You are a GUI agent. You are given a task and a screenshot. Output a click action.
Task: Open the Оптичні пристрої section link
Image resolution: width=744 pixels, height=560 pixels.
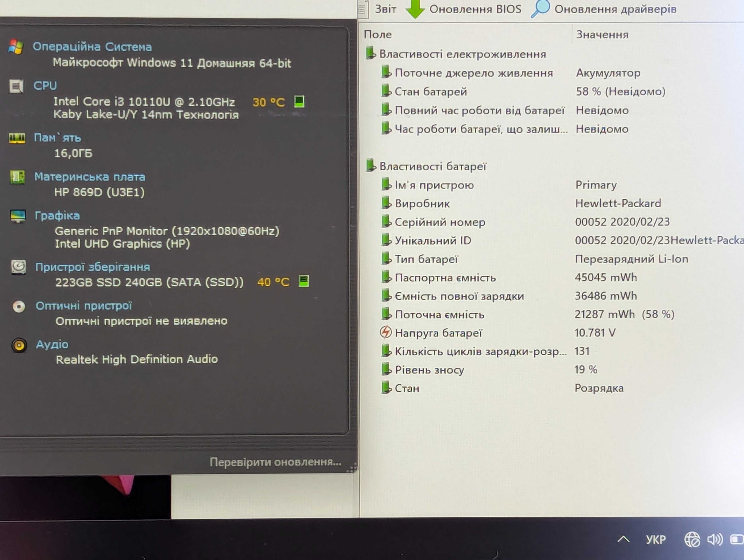(x=84, y=306)
